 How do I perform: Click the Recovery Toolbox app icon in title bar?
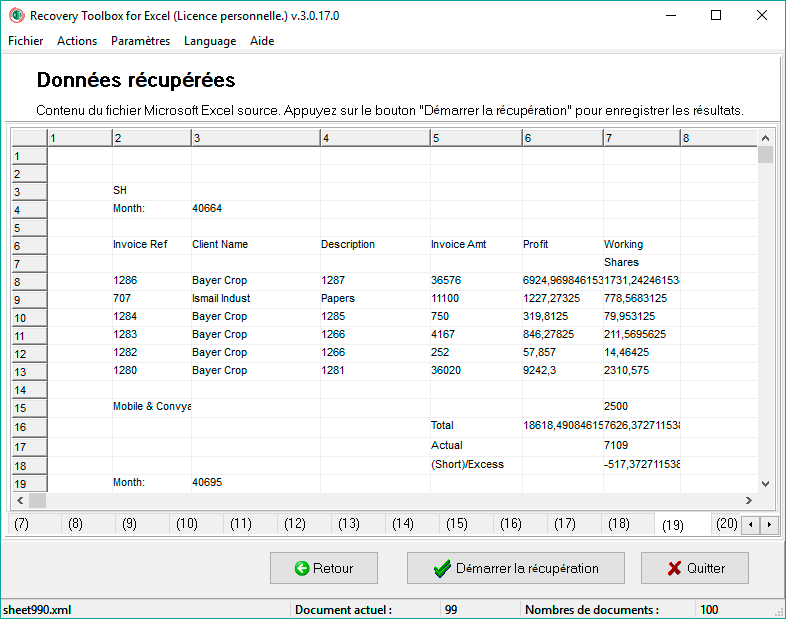17,16
